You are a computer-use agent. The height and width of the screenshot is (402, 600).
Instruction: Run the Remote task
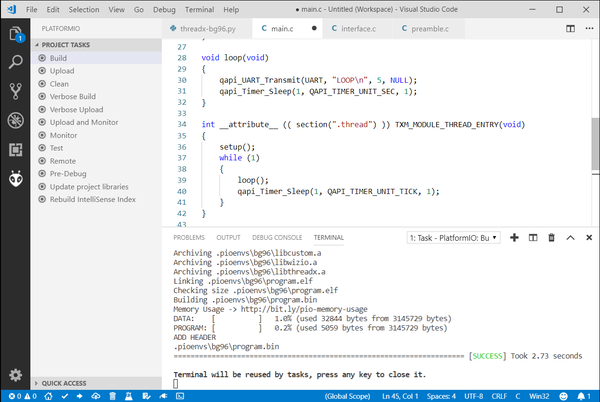pyautogui.click(x=96, y=161)
